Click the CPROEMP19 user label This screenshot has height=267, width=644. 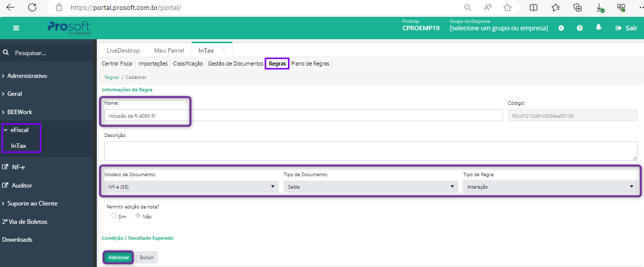421,28
